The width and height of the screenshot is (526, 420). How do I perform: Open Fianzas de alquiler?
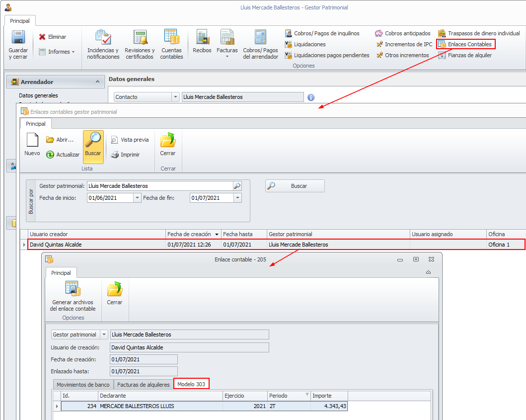(x=465, y=55)
